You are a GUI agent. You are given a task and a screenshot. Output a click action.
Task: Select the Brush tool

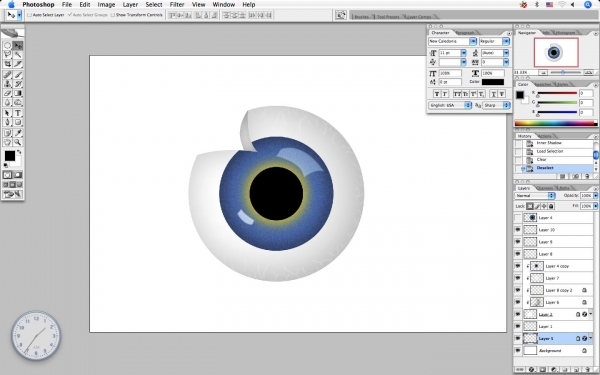click(18, 75)
